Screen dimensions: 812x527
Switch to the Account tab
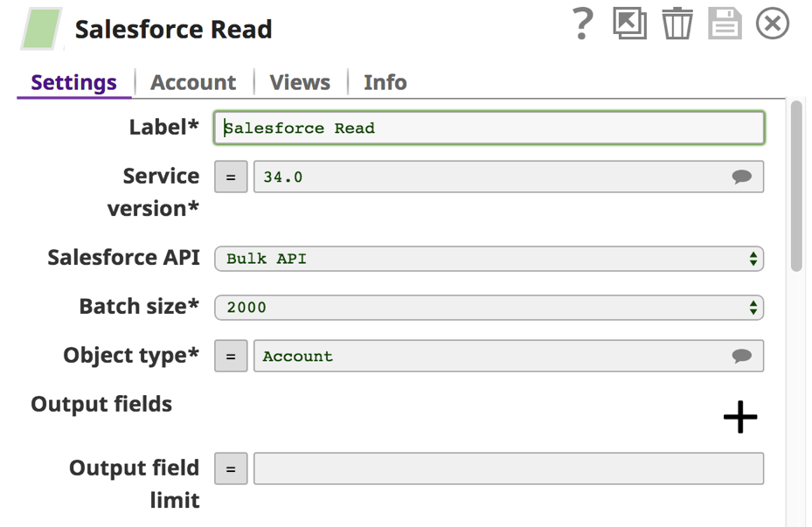point(193,82)
